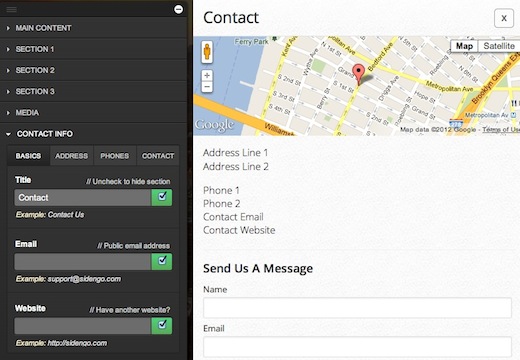520x360 pixels.
Task: Open the map Terms of Use link
Action: tap(501, 129)
